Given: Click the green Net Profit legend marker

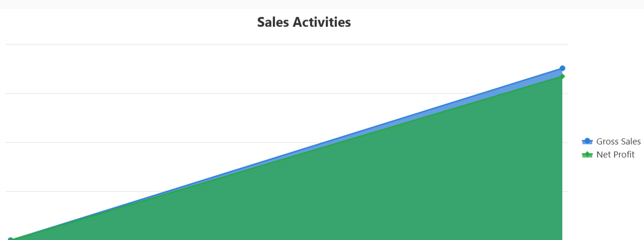Looking at the screenshot, I should click(x=587, y=155).
